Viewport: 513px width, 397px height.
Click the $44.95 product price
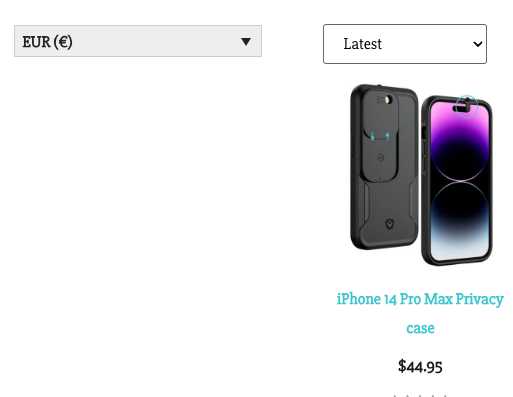[x=420, y=367]
